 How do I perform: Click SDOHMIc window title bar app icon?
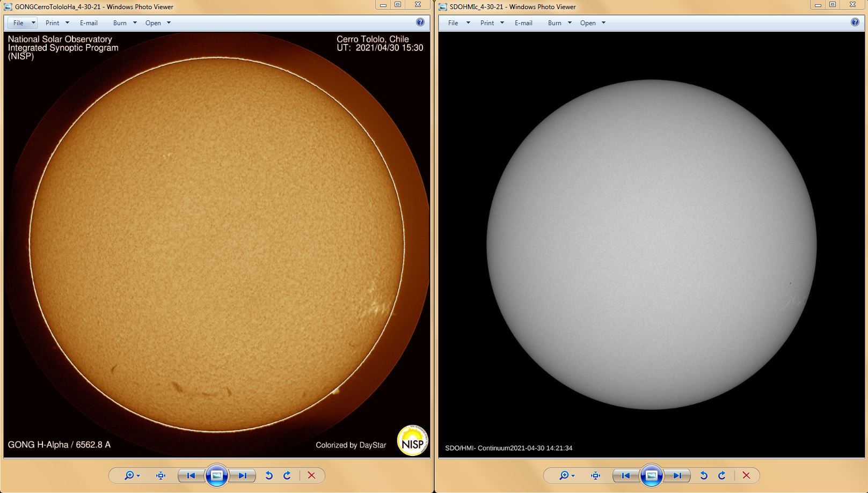[443, 6]
